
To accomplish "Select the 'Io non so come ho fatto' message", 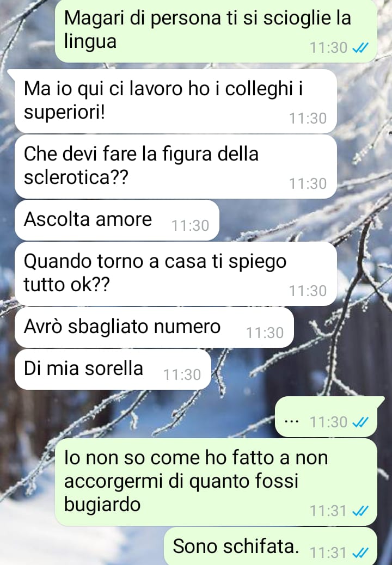I will [x=216, y=482].
